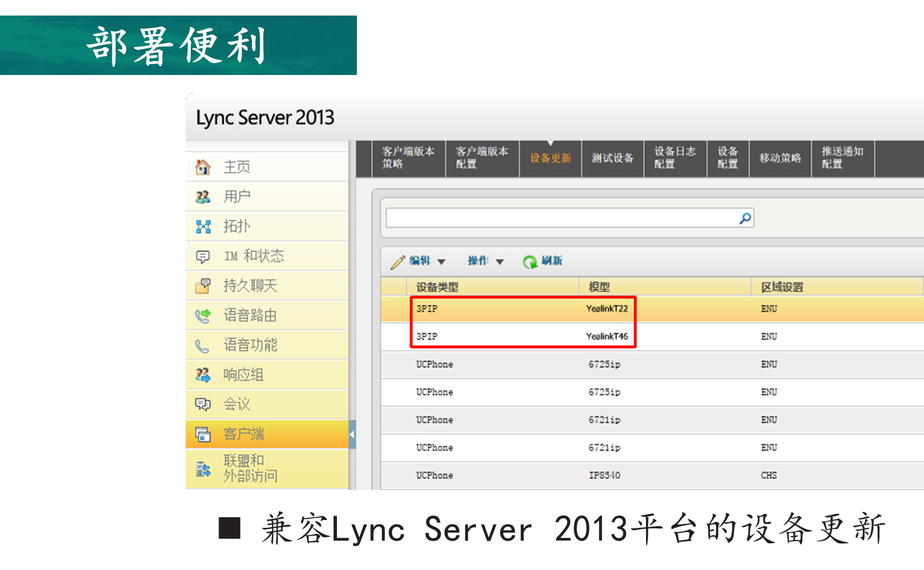Select the 3PIP cell in YealinkT22 row
This screenshot has height=570, width=924.
point(427,309)
